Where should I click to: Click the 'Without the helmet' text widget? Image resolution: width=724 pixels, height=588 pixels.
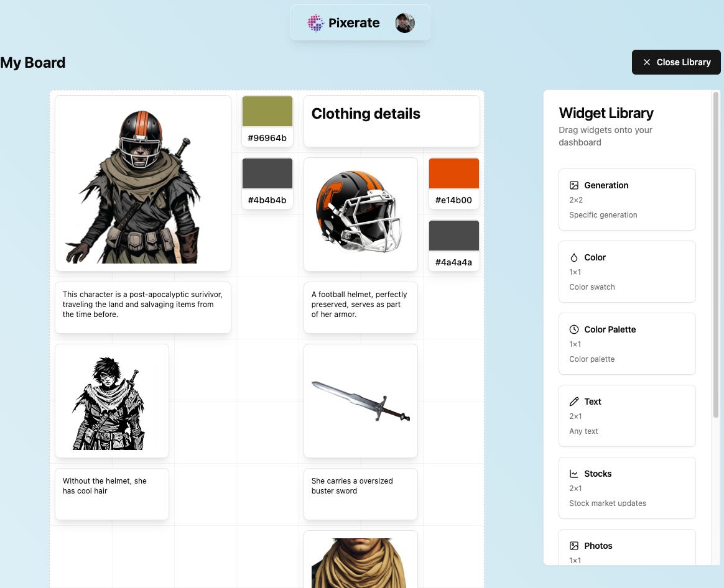point(112,494)
